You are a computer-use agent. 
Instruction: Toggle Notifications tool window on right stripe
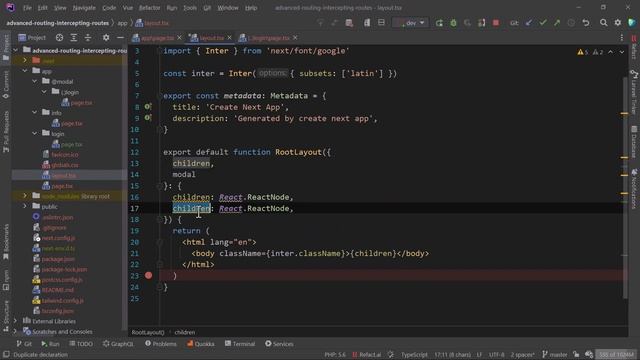(x=634, y=189)
